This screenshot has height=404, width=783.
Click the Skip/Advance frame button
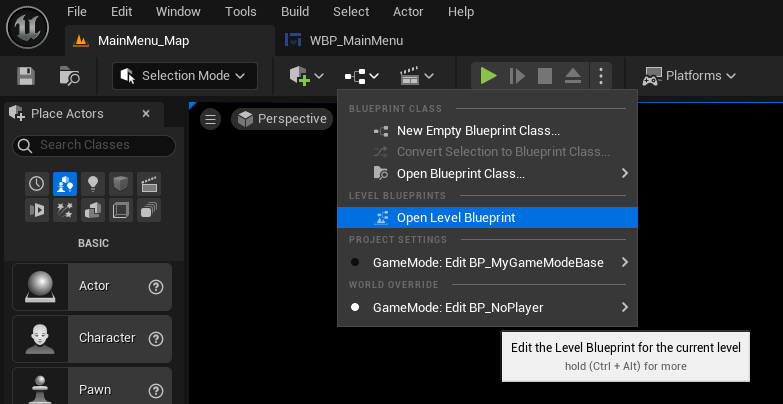517,76
